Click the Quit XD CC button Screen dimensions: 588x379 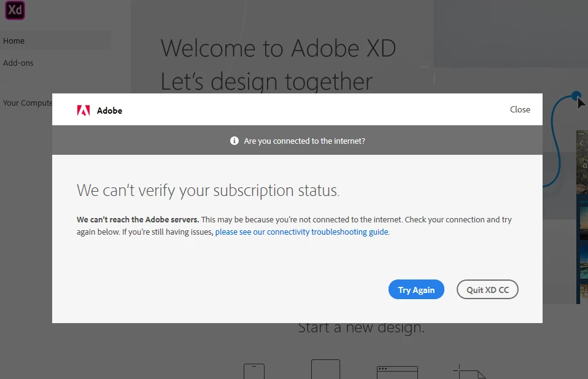tap(487, 290)
